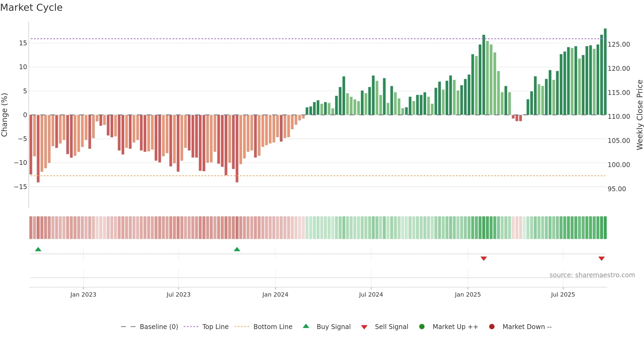This screenshot has height=362, width=644.
Task: Click the Change (%) axis title
Action: click(x=4, y=115)
